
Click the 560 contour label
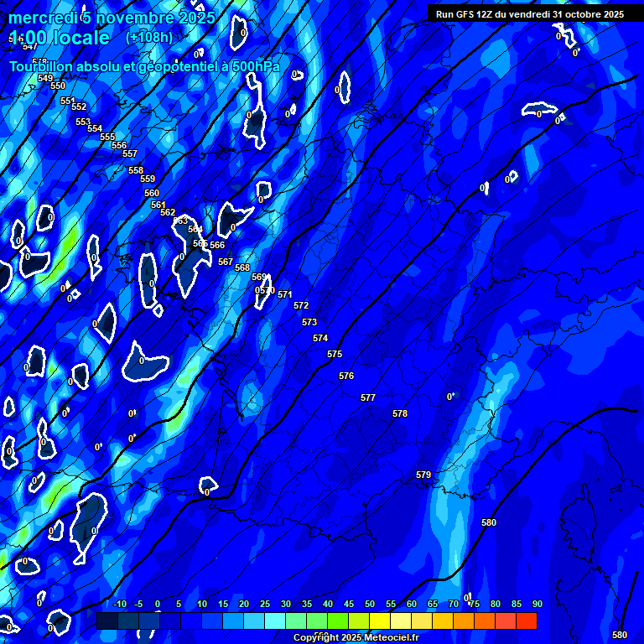click(152, 194)
